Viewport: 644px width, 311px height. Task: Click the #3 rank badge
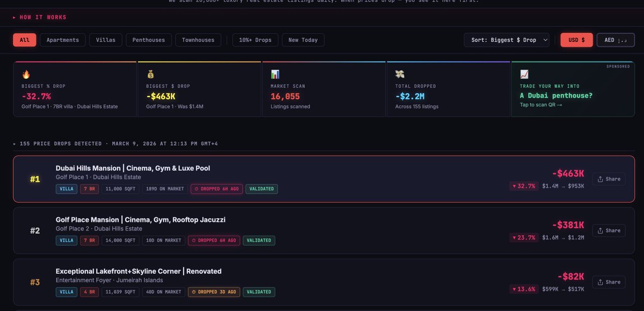(35, 282)
